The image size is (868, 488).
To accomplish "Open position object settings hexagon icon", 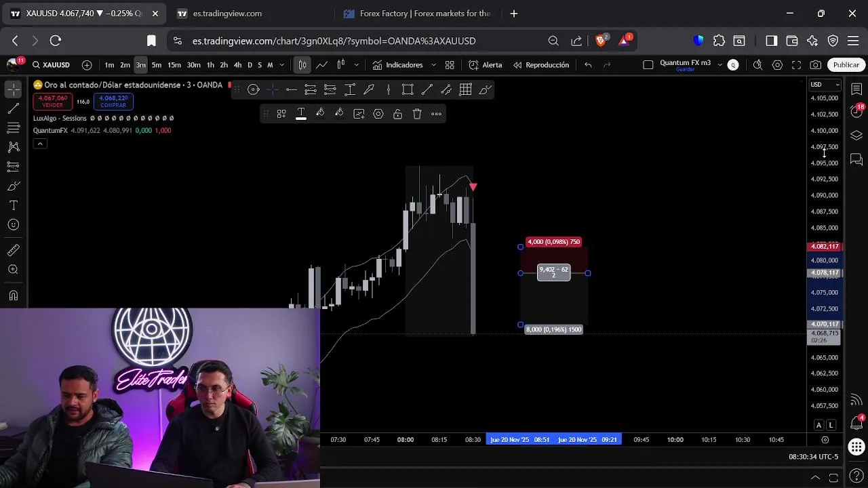I will click(378, 114).
